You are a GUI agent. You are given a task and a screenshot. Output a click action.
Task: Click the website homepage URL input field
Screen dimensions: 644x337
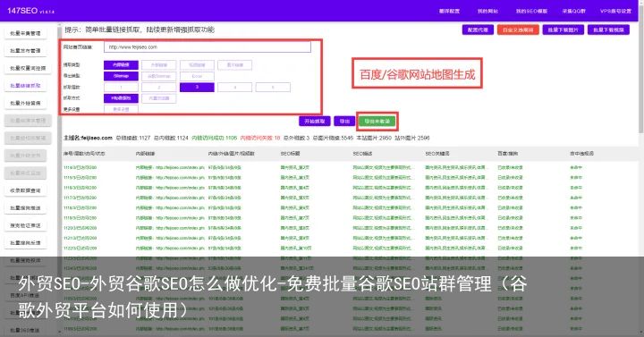pos(208,47)
